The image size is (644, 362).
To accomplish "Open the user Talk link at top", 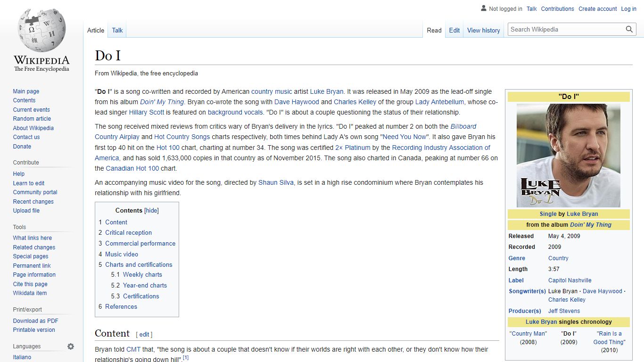I will click(531, 9).
